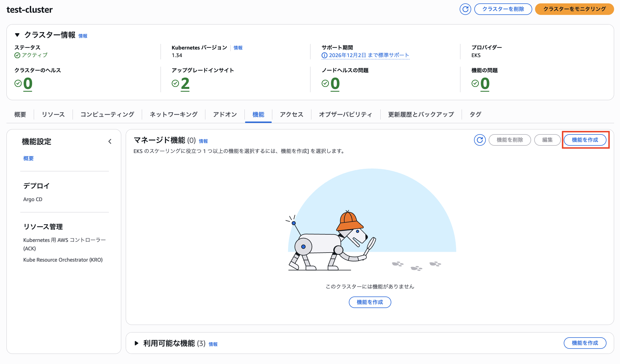Screen dimensions: 620x364
Task: Open Argo CD in side navigation
Action: point(33,199)
